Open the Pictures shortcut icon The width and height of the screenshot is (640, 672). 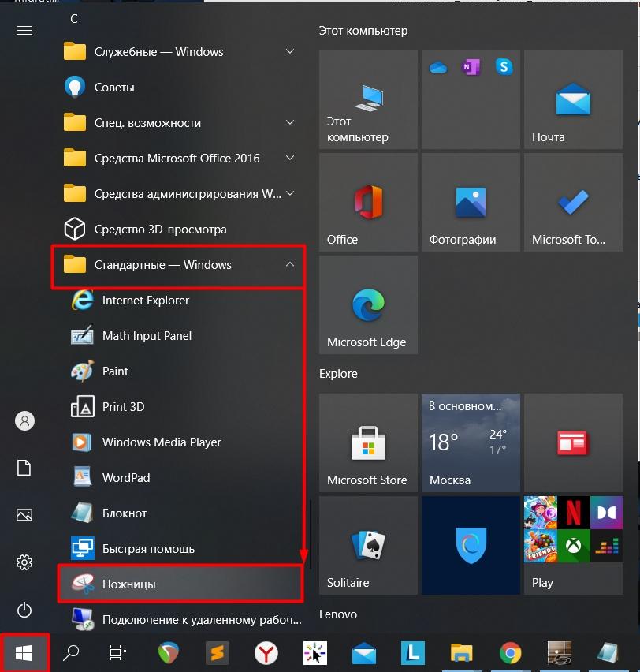point(24,515)
